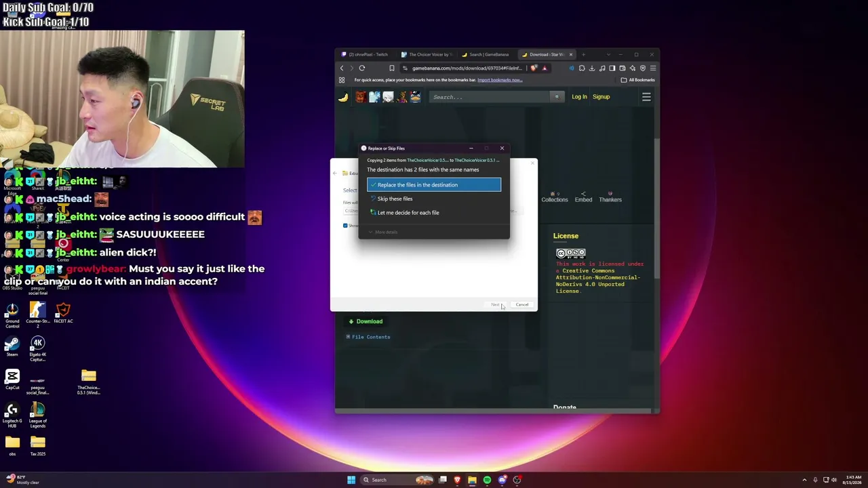This screenshot has width=868, height=488.
Task: Expand More details in the Replace dialog
Action: click(x=383, y=232)
